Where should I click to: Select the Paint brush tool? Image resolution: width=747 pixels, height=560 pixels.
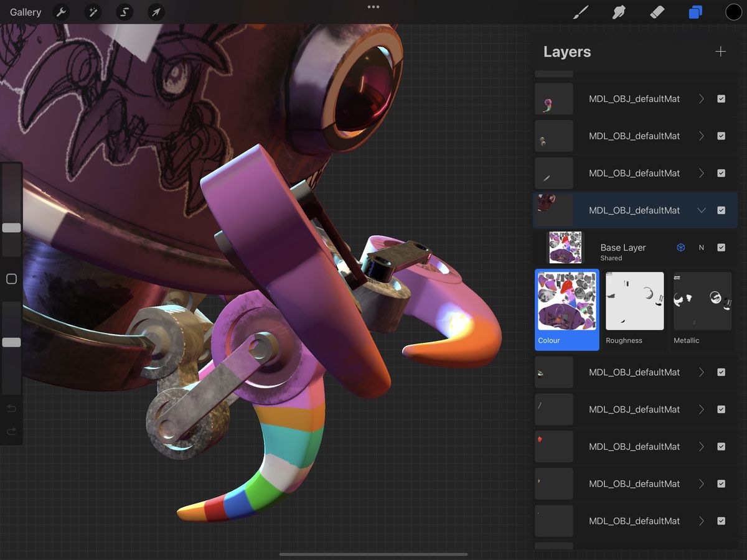coord(580,12)
